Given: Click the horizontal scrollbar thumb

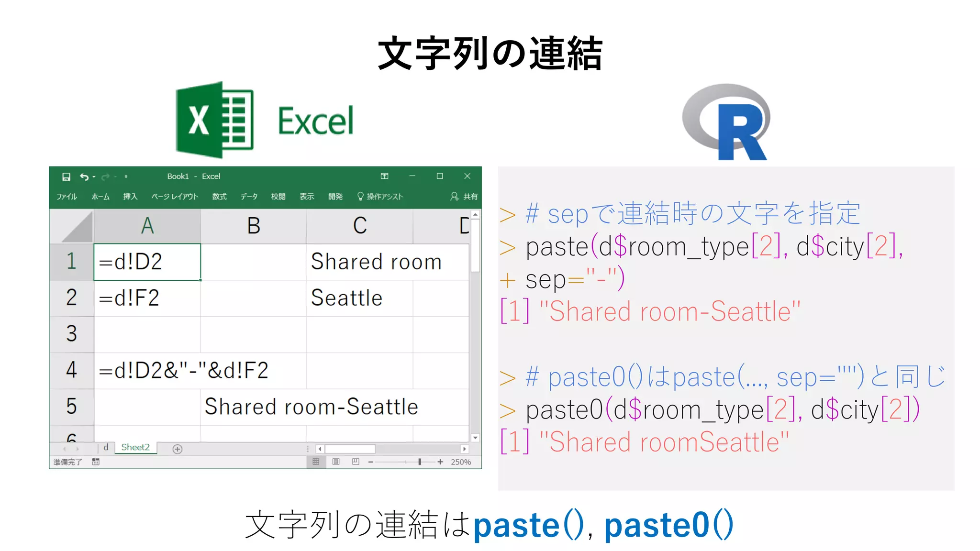Looking at the screenshot, I should (350, 449).
